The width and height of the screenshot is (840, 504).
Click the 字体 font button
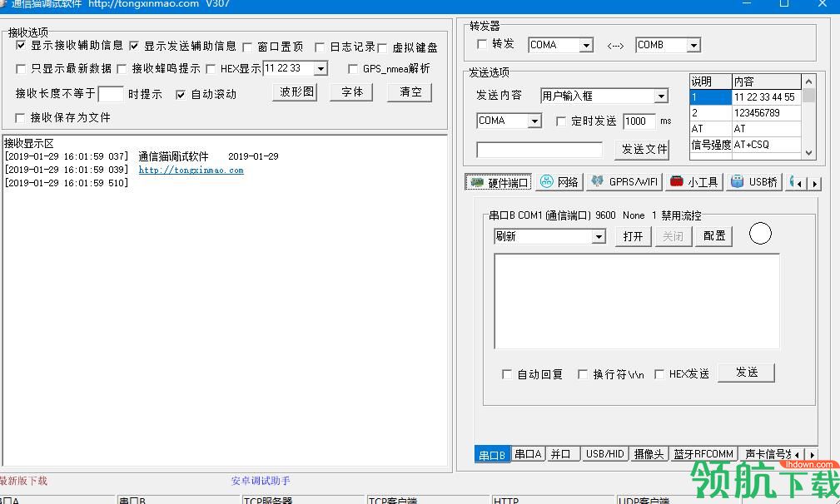coord(352,92)
